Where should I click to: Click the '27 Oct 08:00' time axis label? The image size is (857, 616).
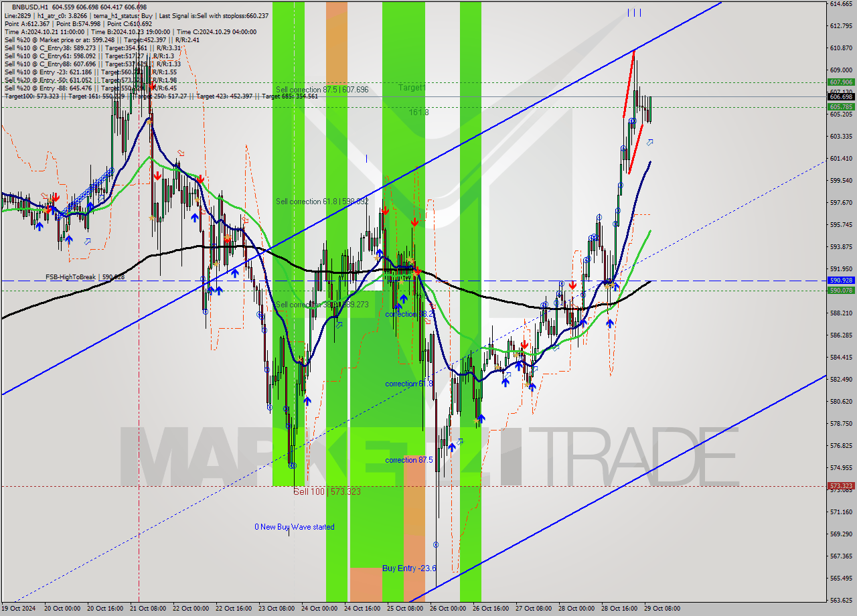coord(532,609)
